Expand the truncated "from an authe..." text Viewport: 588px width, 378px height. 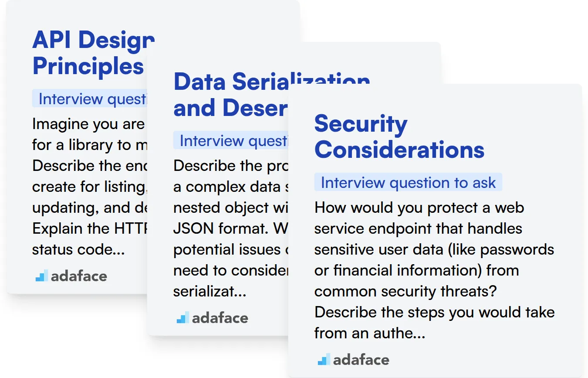point(369,333)
